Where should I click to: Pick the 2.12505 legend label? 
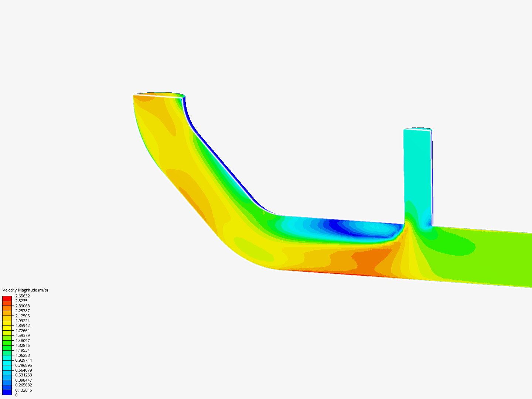(23, 316)
